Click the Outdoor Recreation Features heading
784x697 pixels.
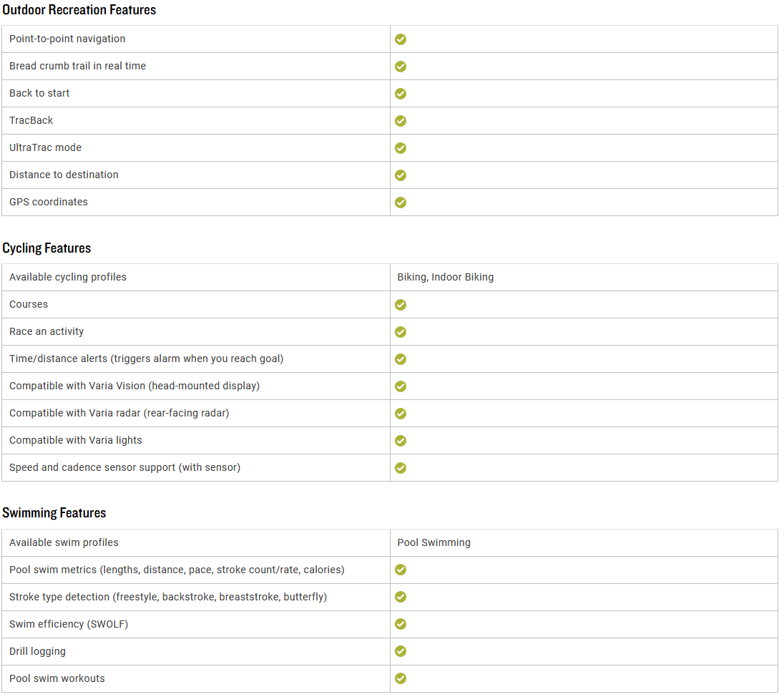pyautogui.click(x=79, y=10)
